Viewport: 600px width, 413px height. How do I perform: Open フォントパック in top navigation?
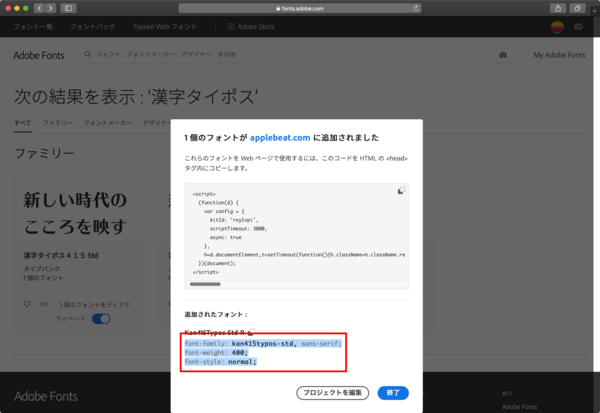[93, 26]
